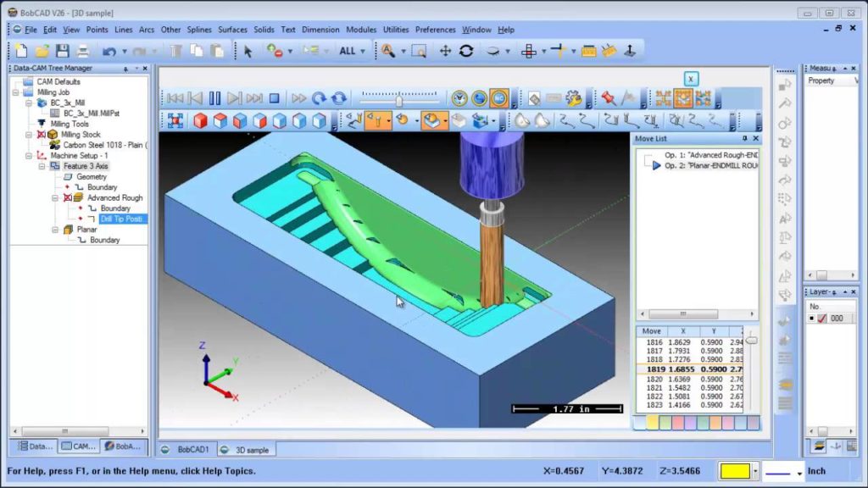The image size is (868, 488).
Task: Select Op. 1 Advanced Rough in Move List
Action: 711,156
